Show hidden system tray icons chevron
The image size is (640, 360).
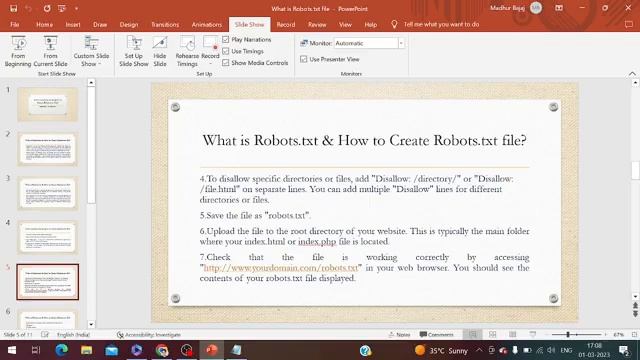[479, 350]
